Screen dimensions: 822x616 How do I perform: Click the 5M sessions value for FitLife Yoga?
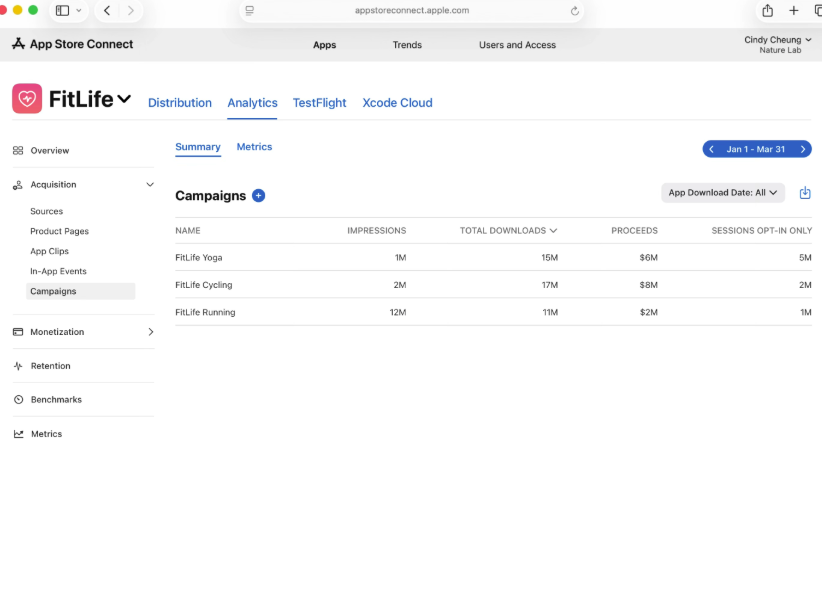[x=805, y=258]
